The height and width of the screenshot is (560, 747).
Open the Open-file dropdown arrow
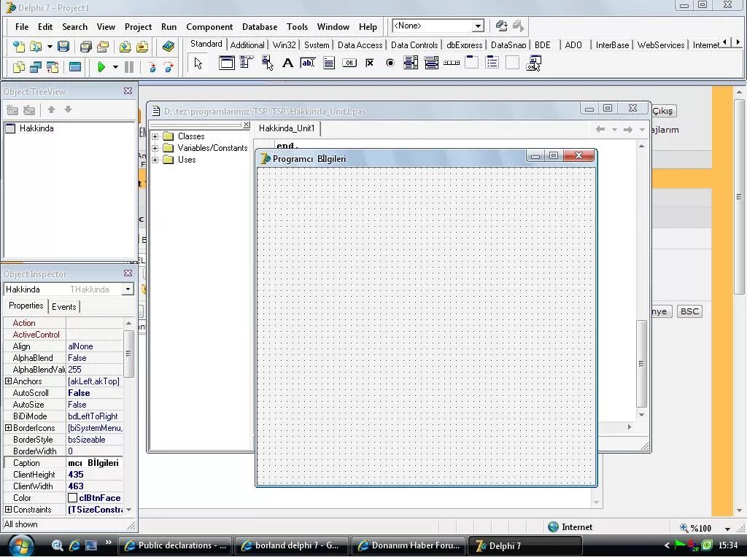pos(50,47)
